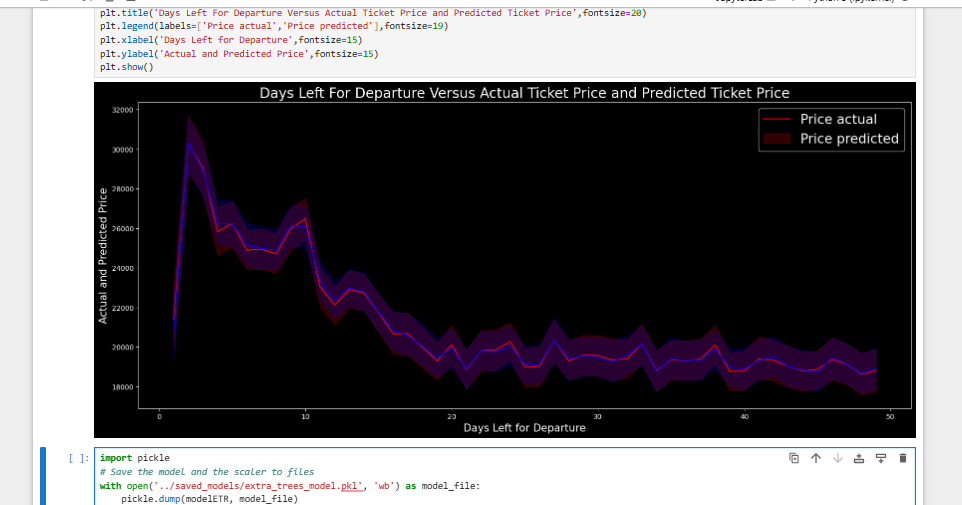Click the empty execution prompt brackets
Image resolution: width=962 pixels, height=505 pixels.
(x=76, y=458)
